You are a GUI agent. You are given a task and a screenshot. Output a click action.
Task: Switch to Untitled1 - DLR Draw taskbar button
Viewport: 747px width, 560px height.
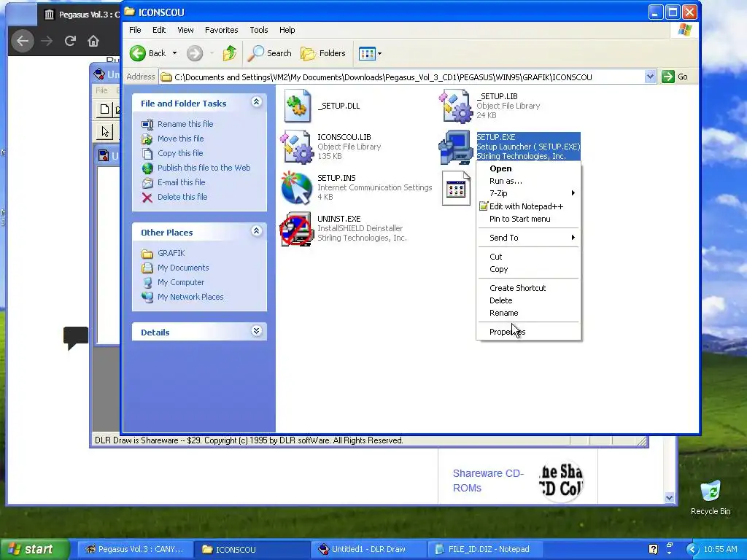[368, 550]
